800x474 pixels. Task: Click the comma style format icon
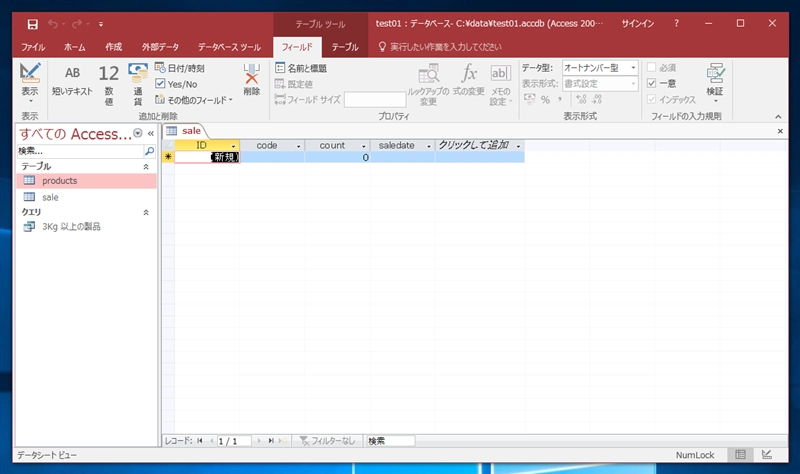click(x=560, y=99)
